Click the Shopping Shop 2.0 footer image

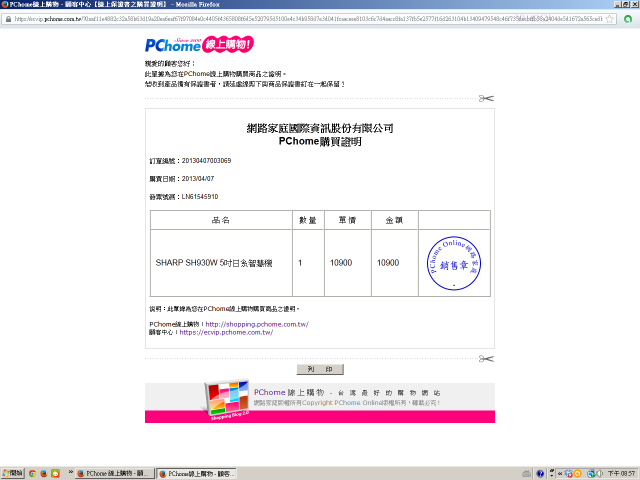click(227, 400)
